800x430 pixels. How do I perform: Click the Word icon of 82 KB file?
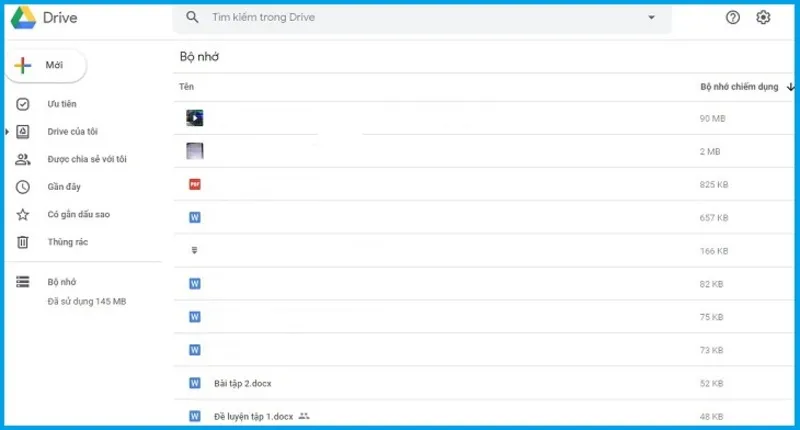pos(195,284)
